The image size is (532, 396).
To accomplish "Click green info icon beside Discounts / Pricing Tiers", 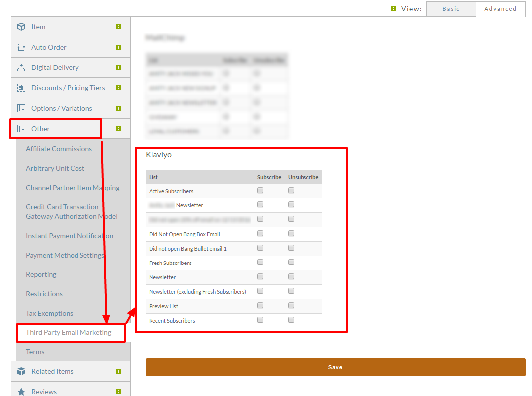I will (118, 88).
